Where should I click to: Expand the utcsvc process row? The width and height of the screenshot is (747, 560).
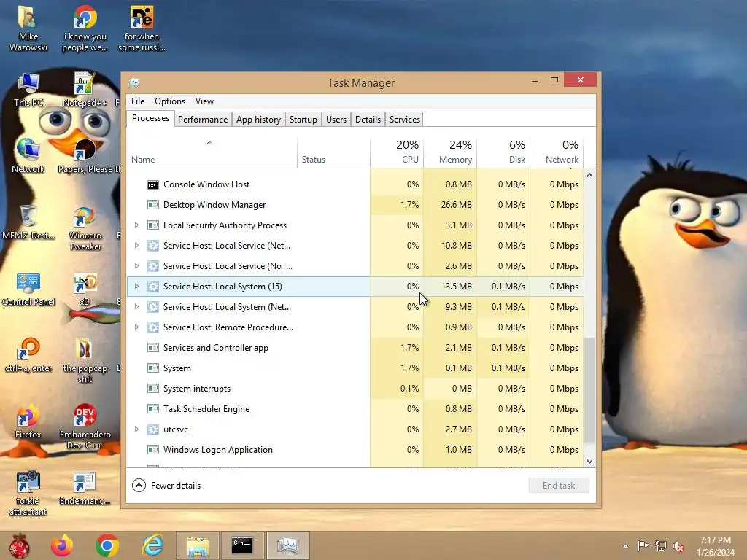(136, 429)
